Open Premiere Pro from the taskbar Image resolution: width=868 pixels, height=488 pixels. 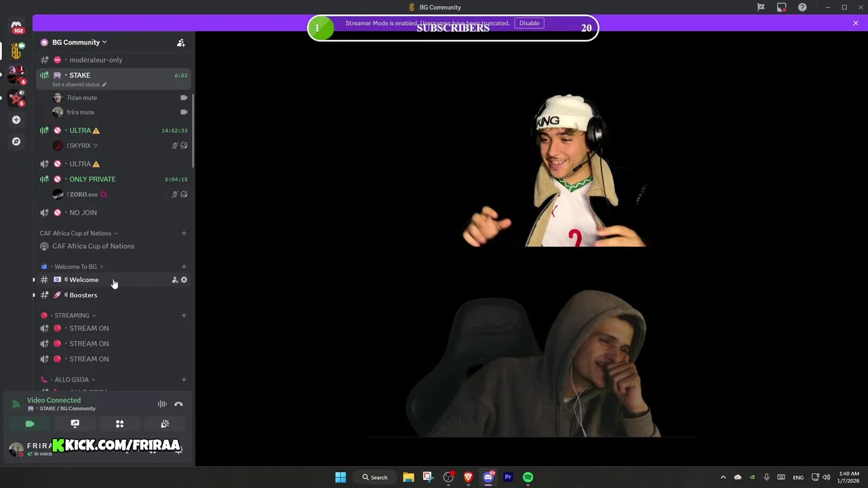[508, 477]
